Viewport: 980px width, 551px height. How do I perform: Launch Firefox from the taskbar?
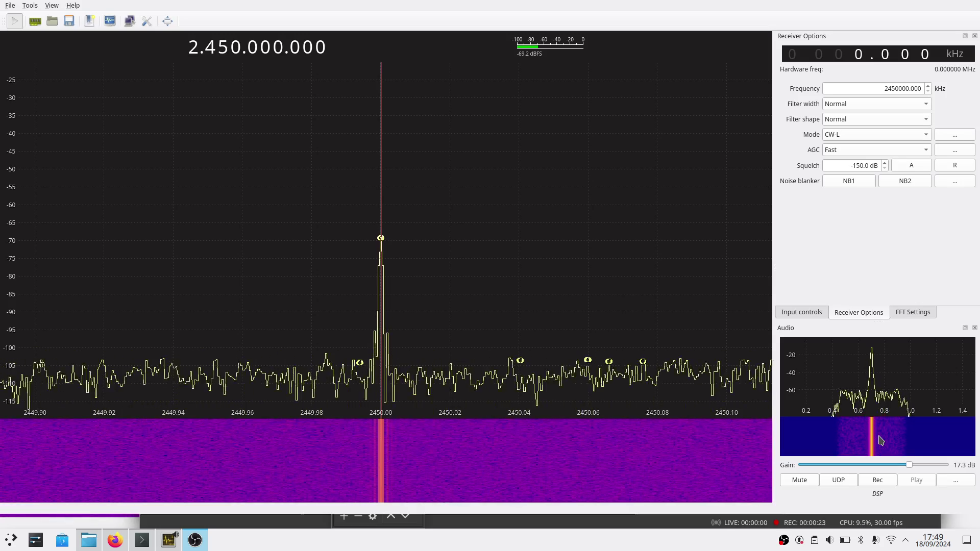click(x=115, y=540)
